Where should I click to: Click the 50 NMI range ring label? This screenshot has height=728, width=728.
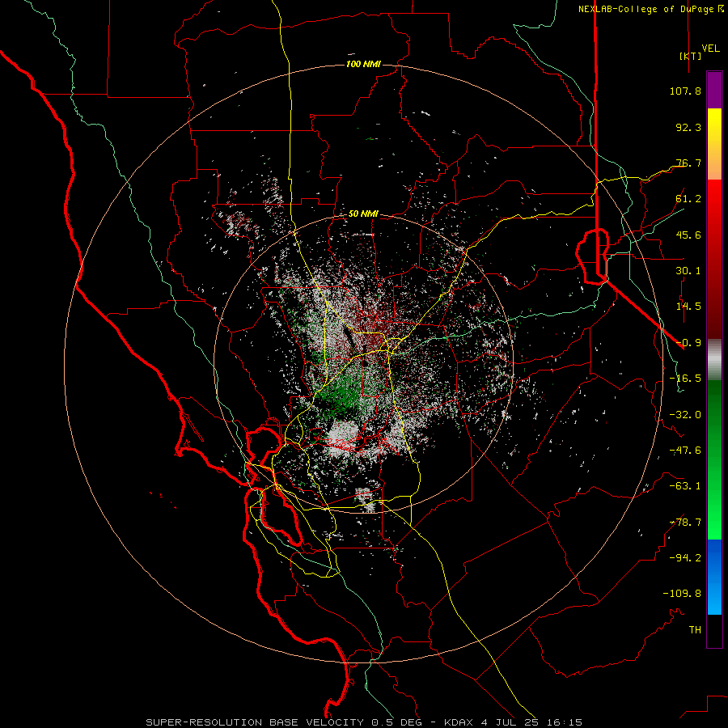coord(363,214)
